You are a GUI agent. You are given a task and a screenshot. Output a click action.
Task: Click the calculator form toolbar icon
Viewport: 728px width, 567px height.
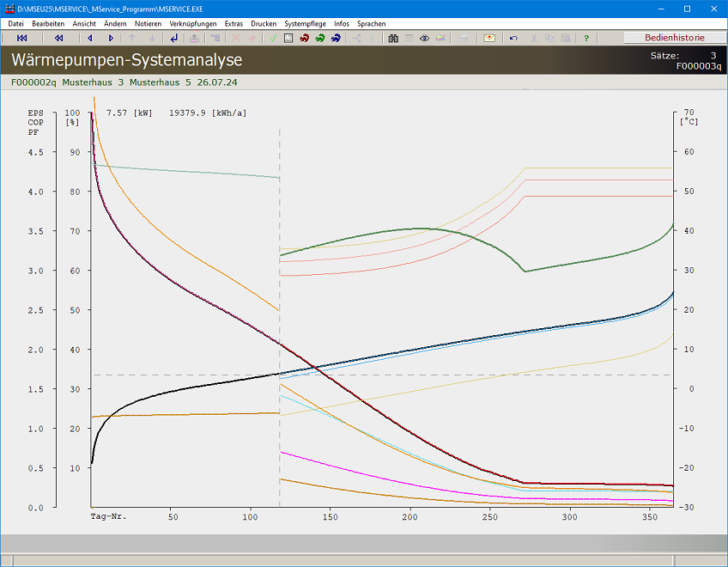click(288, 39)
